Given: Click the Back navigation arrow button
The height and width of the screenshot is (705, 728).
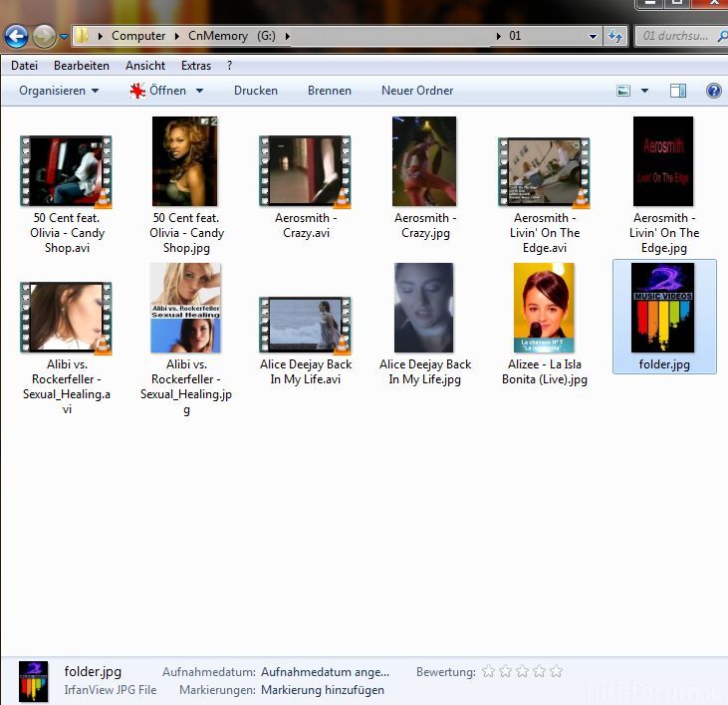Looking at the screenshot, I should click(16, 36).
